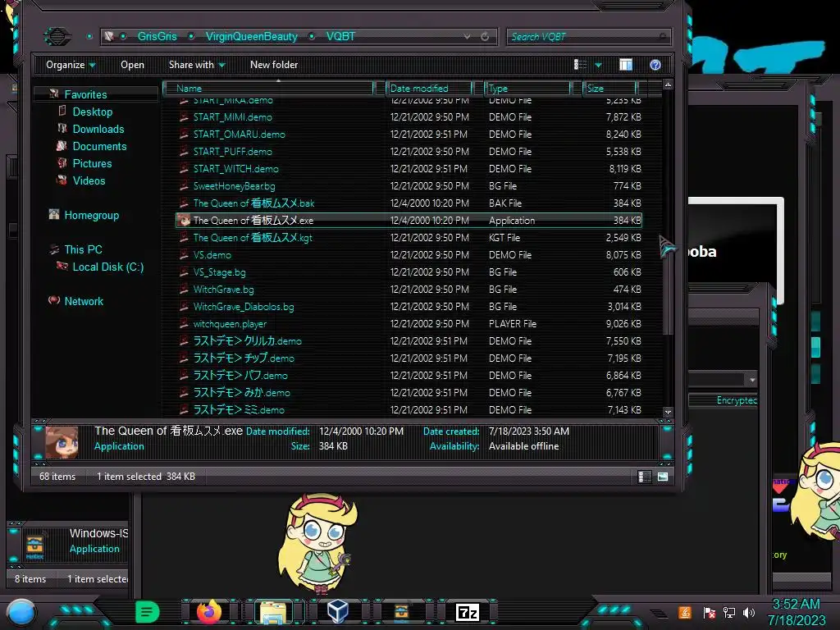
Task: Click the Search VQBT field
Action: [588, 36]
